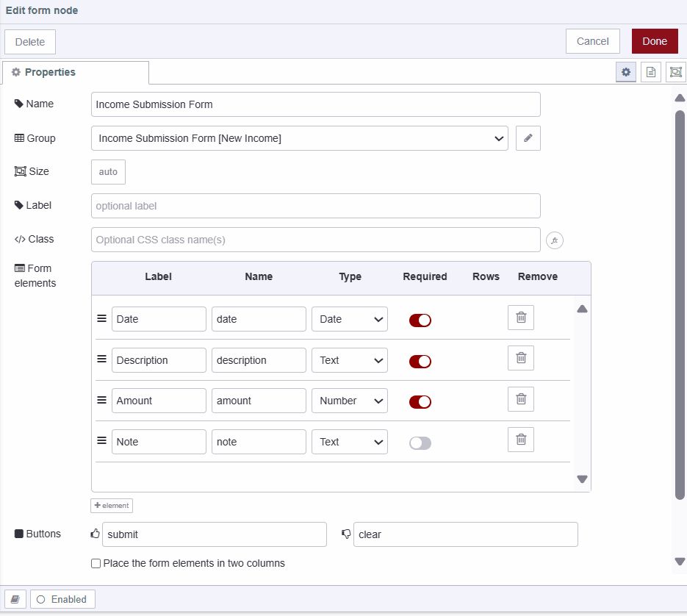Toggle Required off for the Amount field

420,401
